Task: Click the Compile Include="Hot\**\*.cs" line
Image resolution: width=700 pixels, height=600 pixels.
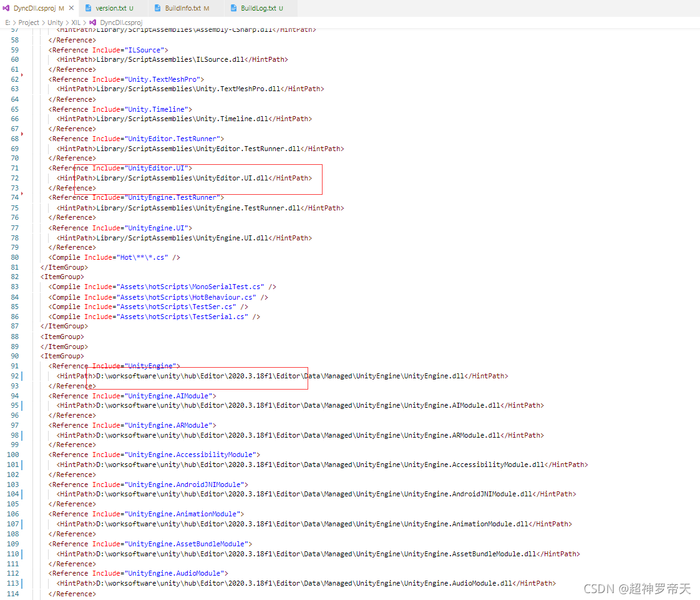Action: pos(114,257)
